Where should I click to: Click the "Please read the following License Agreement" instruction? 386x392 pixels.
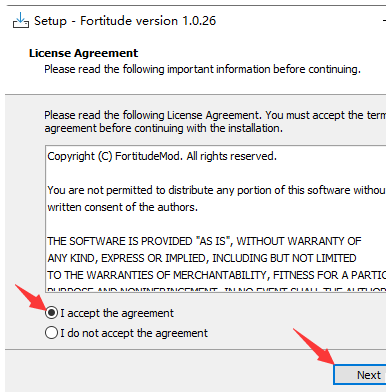point(215,122)
